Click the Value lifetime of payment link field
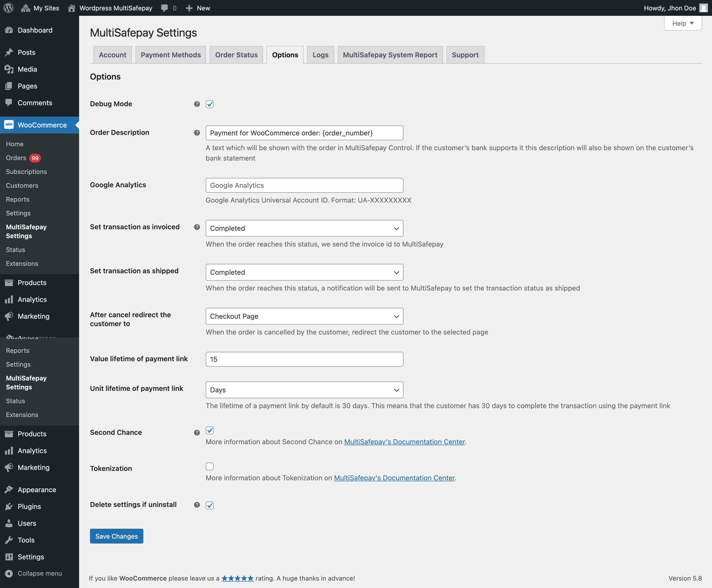This screenshot has width=712, height=588. tap(304, 359)
